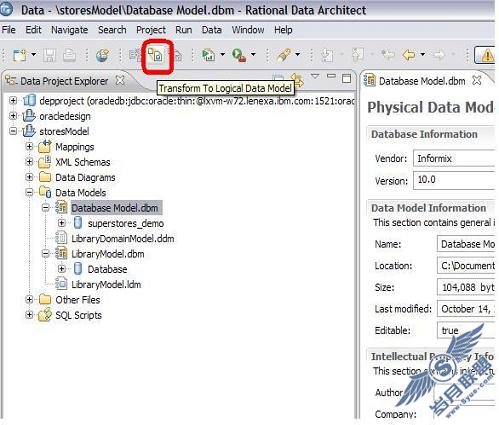Select superstores_demo in the tree
499x425 pixels.
point(126,224)
